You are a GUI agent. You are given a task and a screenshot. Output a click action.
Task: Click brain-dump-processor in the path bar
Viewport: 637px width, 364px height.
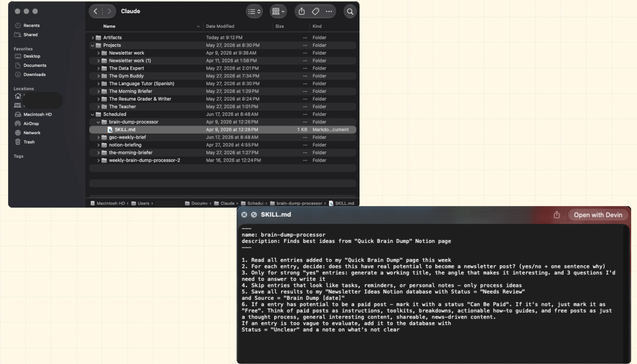tap(296, 203)
